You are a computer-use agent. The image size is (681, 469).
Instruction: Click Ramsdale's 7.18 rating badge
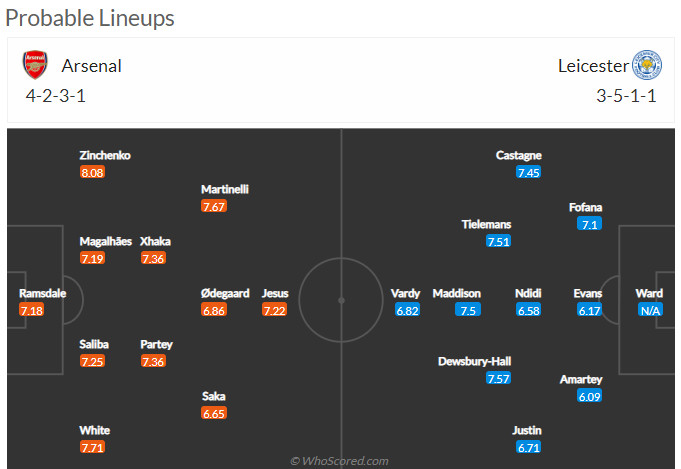32,310
